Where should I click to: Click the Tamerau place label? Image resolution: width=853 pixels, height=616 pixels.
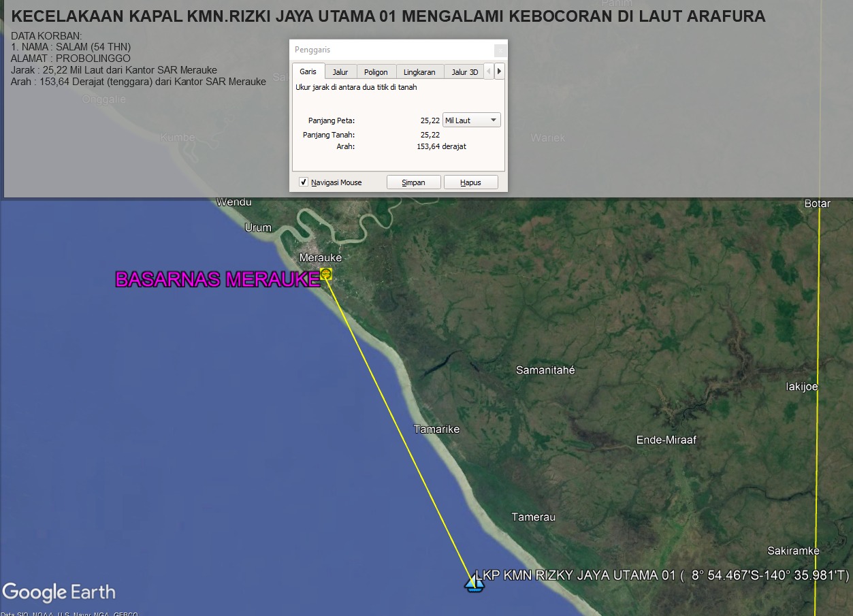click(534, 517)
